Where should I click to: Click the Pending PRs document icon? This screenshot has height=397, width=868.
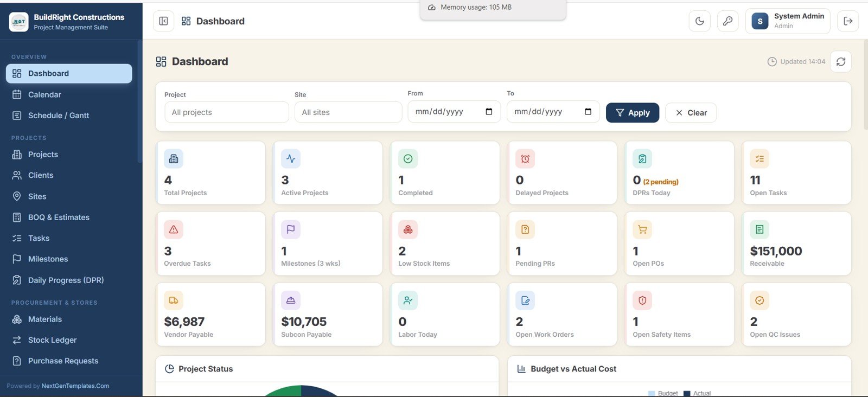click(x=525, y=229)
